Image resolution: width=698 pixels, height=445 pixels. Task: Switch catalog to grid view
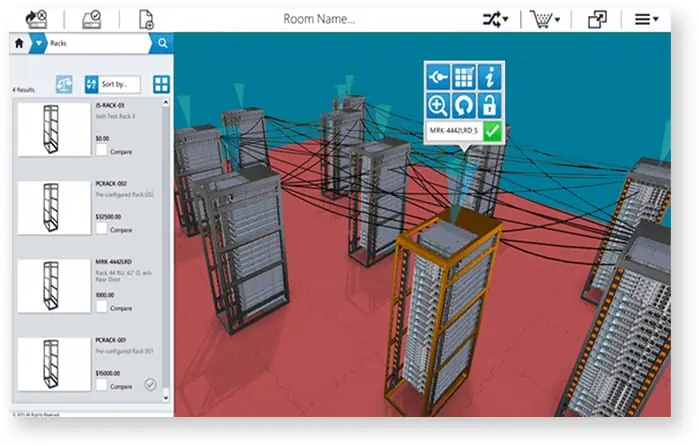[161, 84]
